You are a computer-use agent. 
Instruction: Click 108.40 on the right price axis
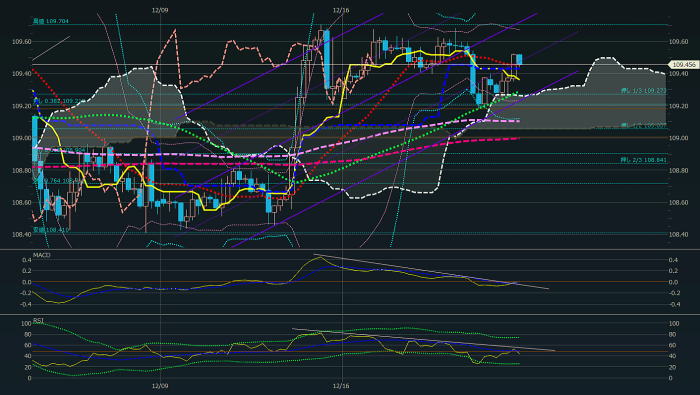[x=679, y=235]
